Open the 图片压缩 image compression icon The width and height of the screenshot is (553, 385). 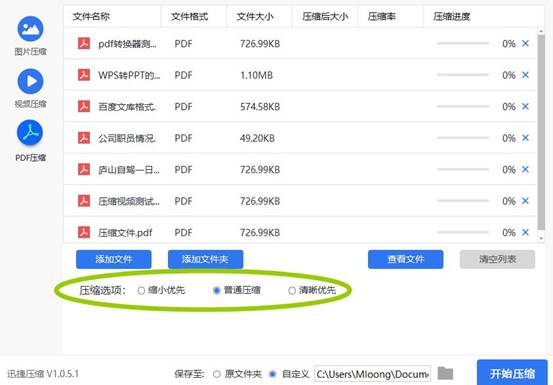point(30,29)
